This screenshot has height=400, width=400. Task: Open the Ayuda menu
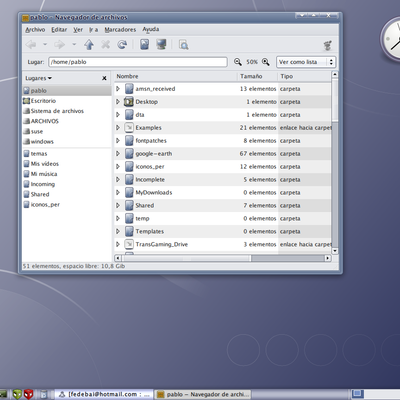click(x=151, y=30)
